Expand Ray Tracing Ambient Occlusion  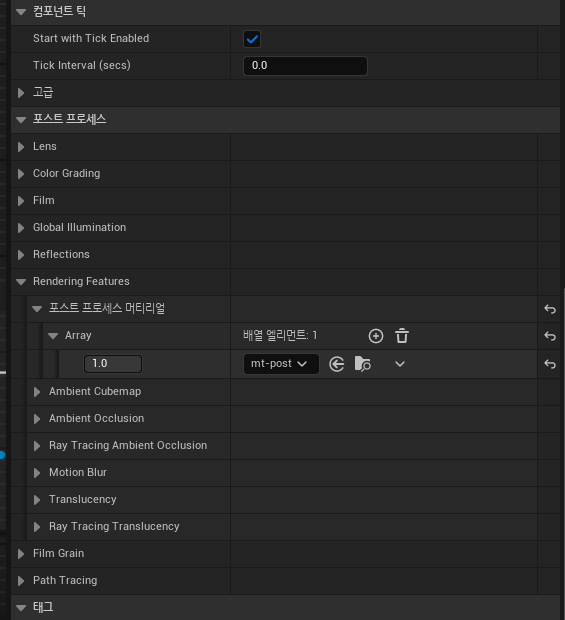(37, 446)
